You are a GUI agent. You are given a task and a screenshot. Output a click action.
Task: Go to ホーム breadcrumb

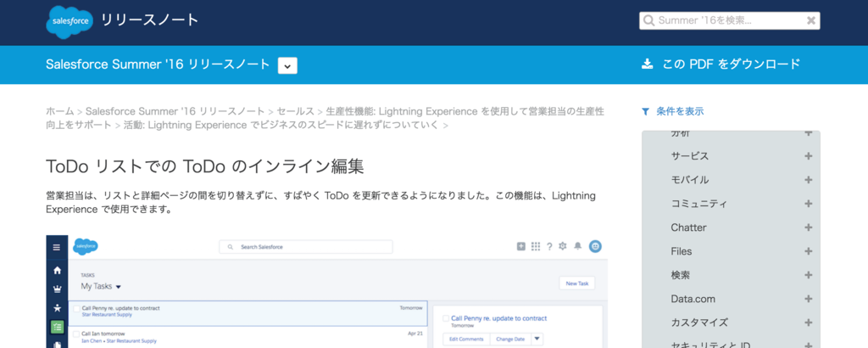pyautogui.click(x=60, y=111)
